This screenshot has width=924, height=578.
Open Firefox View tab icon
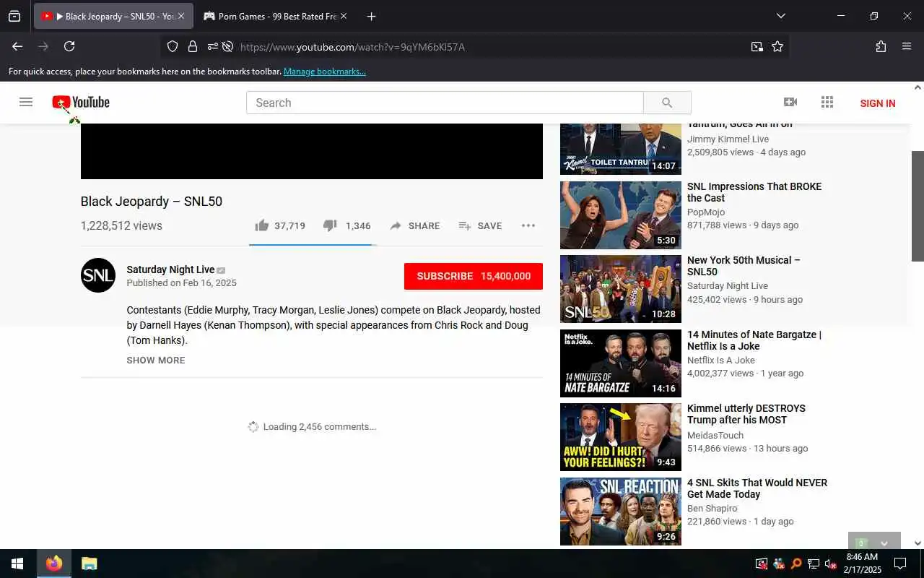click(14, 16)
